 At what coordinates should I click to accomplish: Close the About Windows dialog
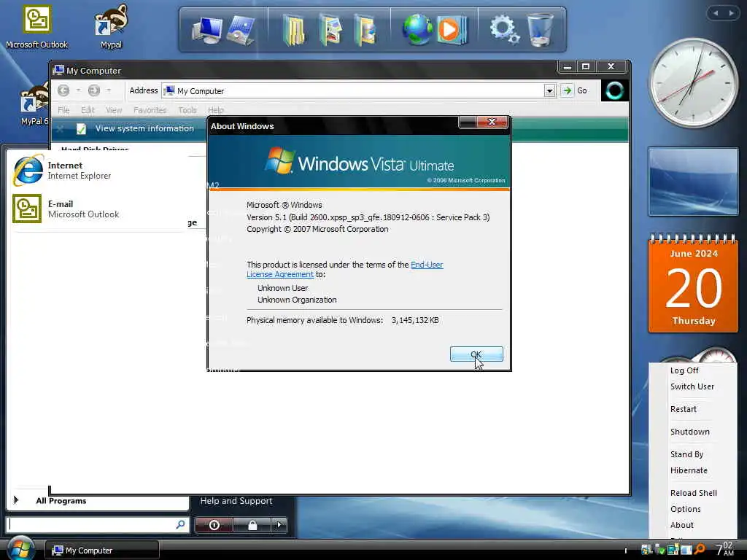[492, 122]
